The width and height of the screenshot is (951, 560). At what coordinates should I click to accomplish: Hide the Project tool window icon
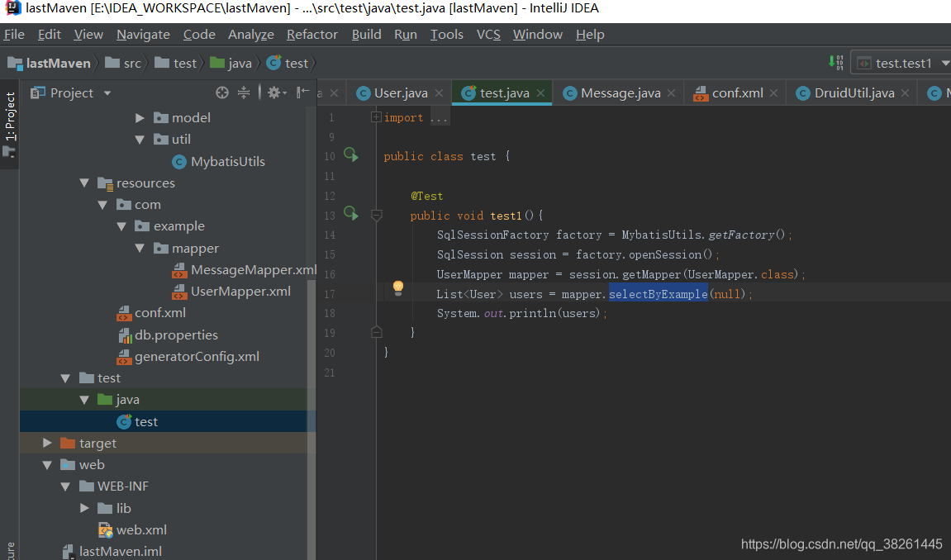tap(302, 93)
